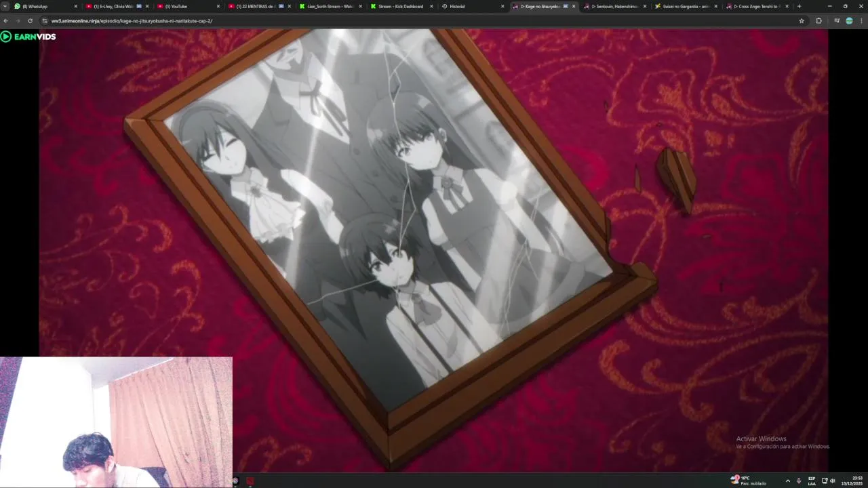Open the red taskbar app icon
The height and width of the screenshot is (488, 868).
tap(250, 481)
